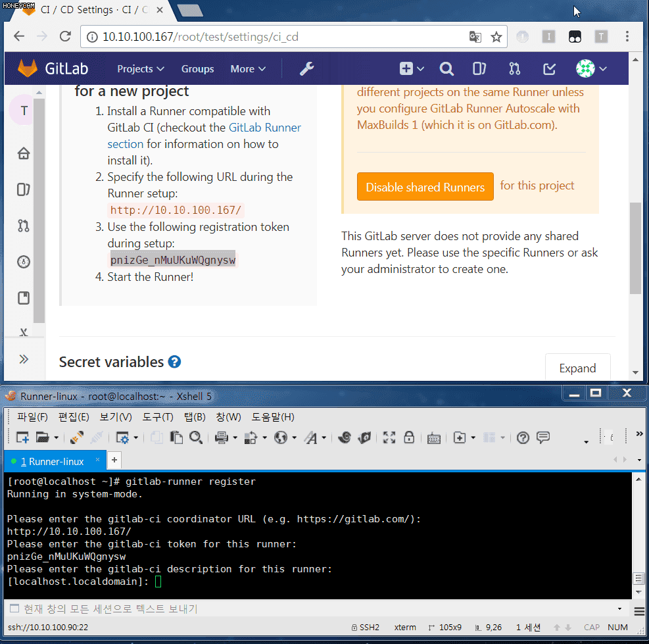Open the Chrome translate page icon

475,37
